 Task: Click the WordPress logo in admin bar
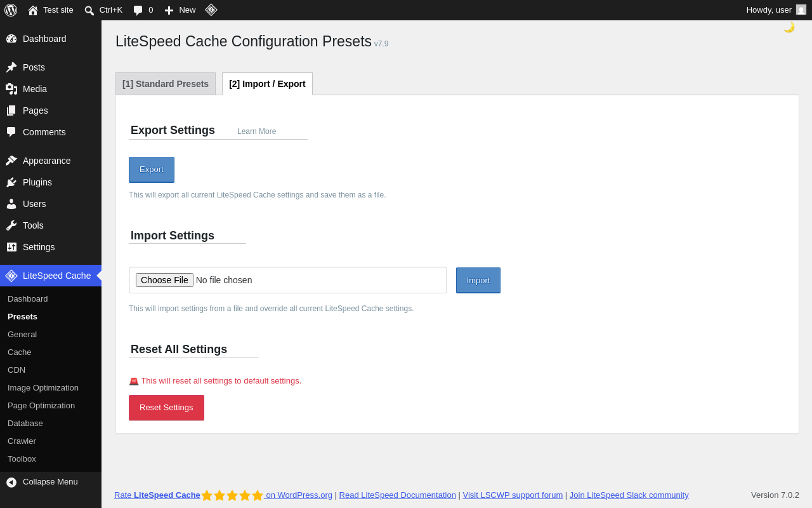[x=11, y=10]
